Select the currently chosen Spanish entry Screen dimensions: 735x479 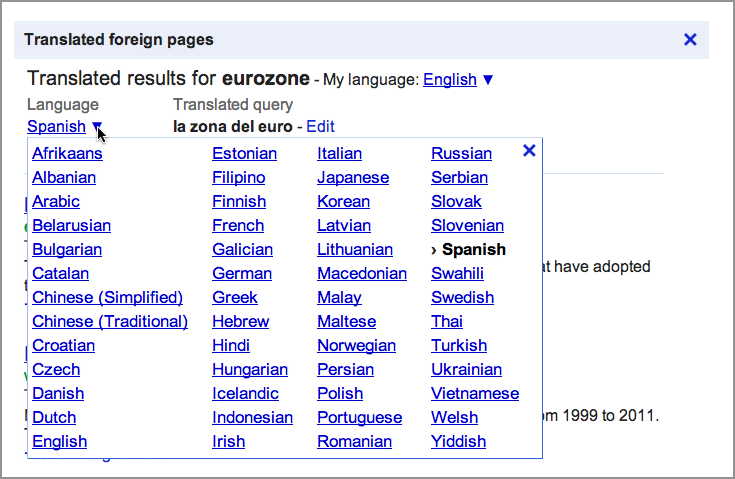[x=473, y=250]
